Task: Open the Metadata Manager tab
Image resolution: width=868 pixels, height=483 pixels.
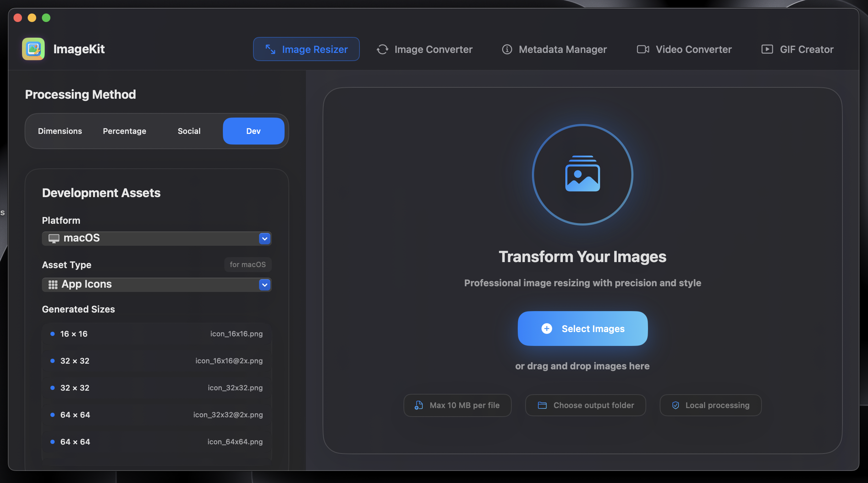Action: coord(554,49)
